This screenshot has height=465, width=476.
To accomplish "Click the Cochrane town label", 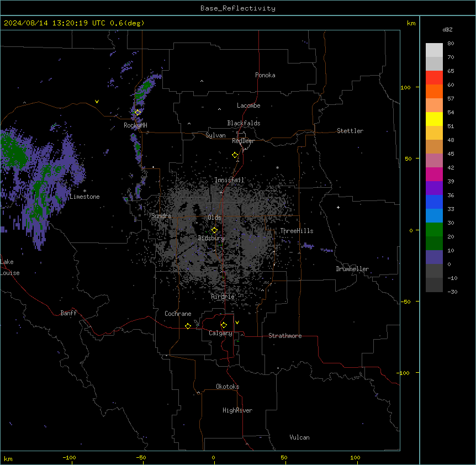I will tap(178, 314).
